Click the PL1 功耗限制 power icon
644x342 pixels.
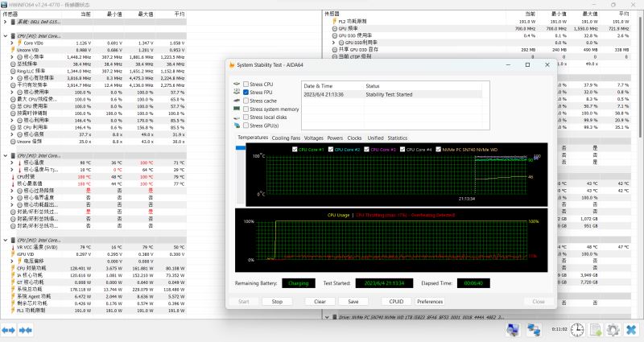(x=13, y=311)
